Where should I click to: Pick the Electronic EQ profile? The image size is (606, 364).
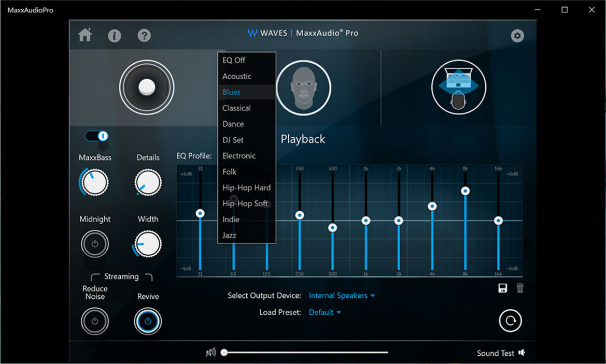pos(247,156)
